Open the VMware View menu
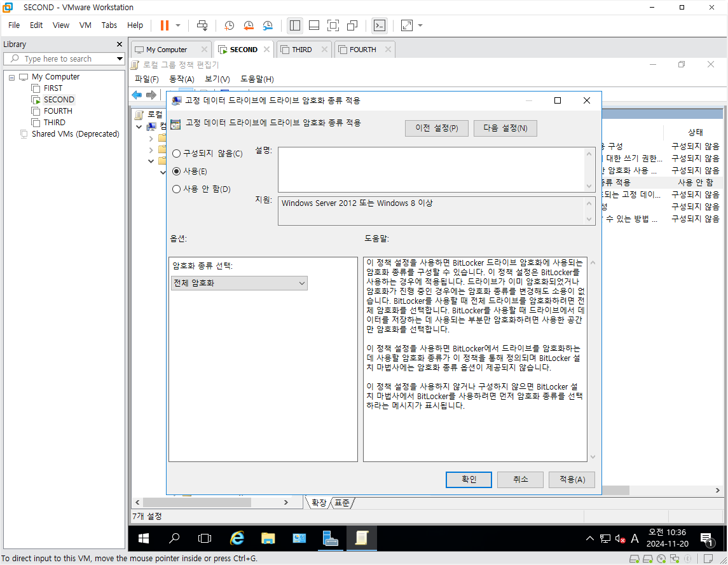This screenshot has width=728, height=565. click(61, 25)
